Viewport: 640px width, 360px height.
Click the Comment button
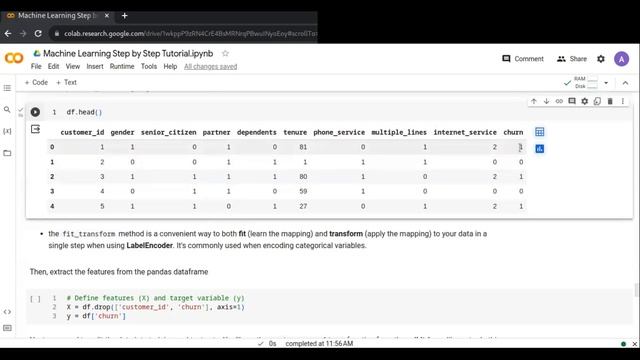(523, 59)
